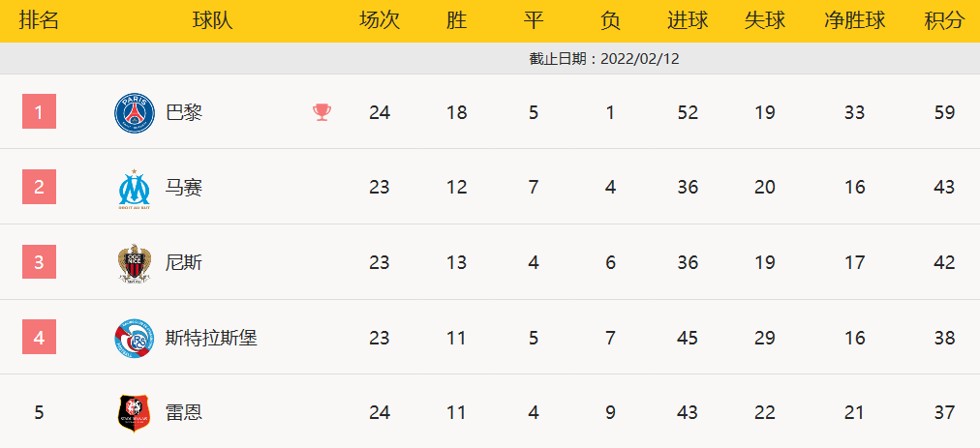This screenshot has width=980, height=448.
Task: Click the red rank 3 badge
Action: pyautogui.click(x=39, y=263)
